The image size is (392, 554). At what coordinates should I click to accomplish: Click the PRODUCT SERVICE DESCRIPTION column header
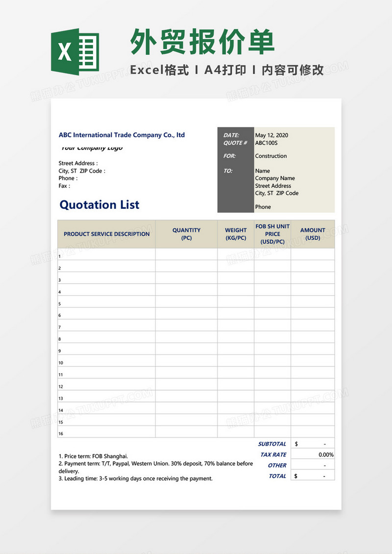pyautogui.click(x=107, y=234)
